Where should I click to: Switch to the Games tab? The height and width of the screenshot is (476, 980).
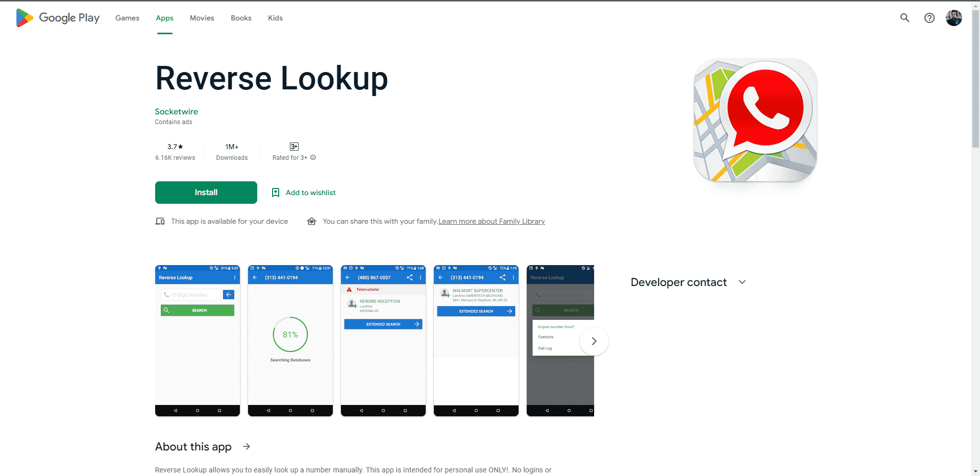pyautogui.click(x=127, y=18)
